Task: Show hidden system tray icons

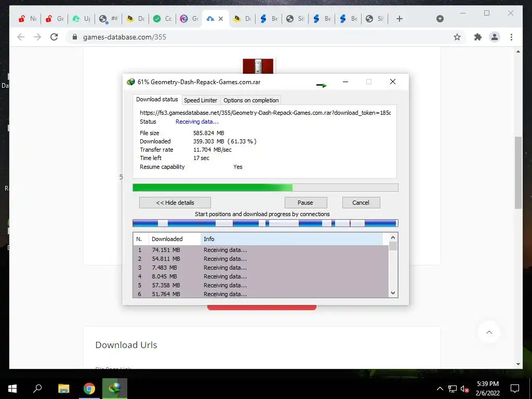Action: coord(440,389)
